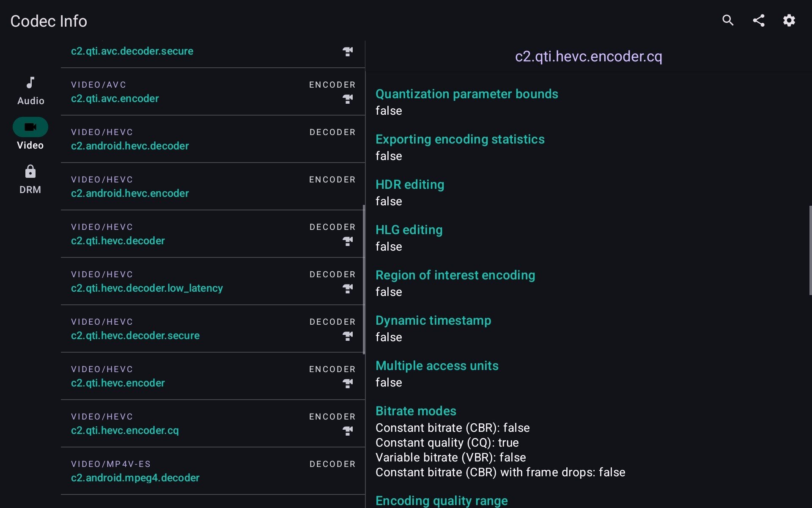Open the search icon in top bar
Image resolution: width=812 pixels, height=508 pixels.
click(728, 20)
